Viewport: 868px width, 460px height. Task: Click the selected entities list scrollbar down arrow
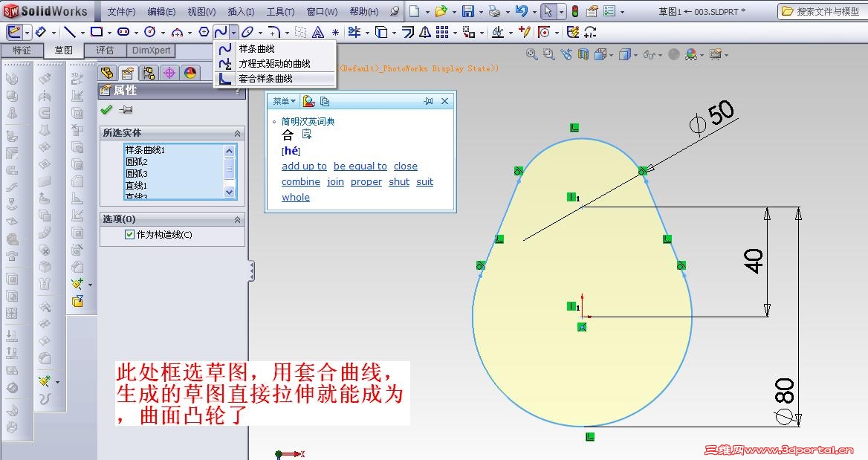tap(230, 192)
